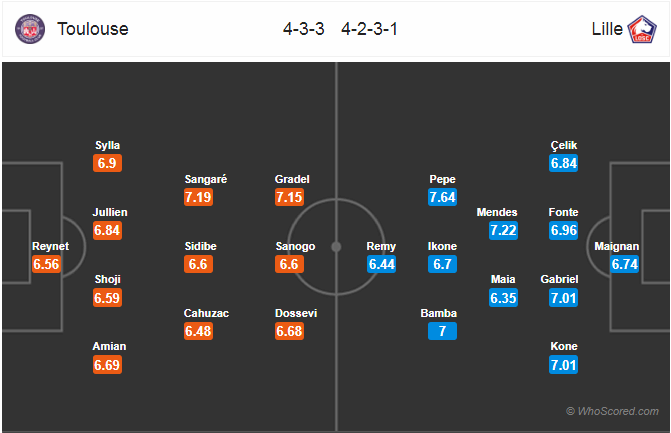
Task: Select player name Jullien
Action: coord(110,212)
